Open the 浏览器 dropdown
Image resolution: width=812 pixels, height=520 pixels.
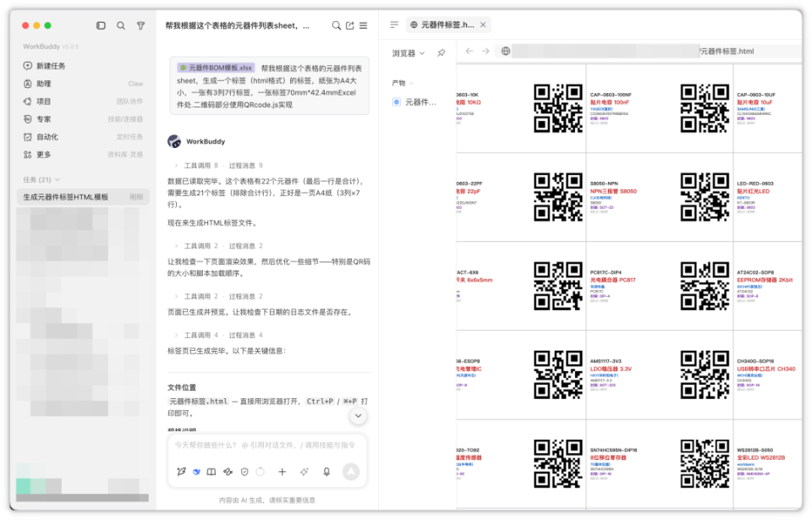(408, 52)
